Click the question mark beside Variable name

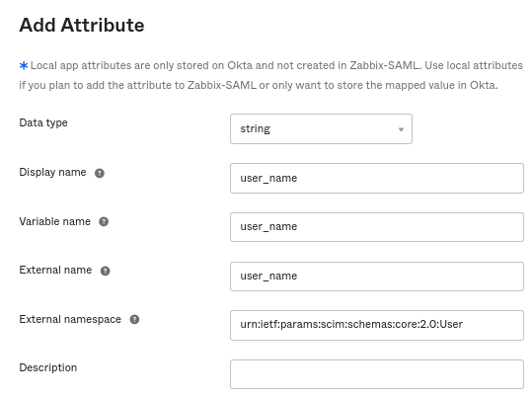pos(104,222)
